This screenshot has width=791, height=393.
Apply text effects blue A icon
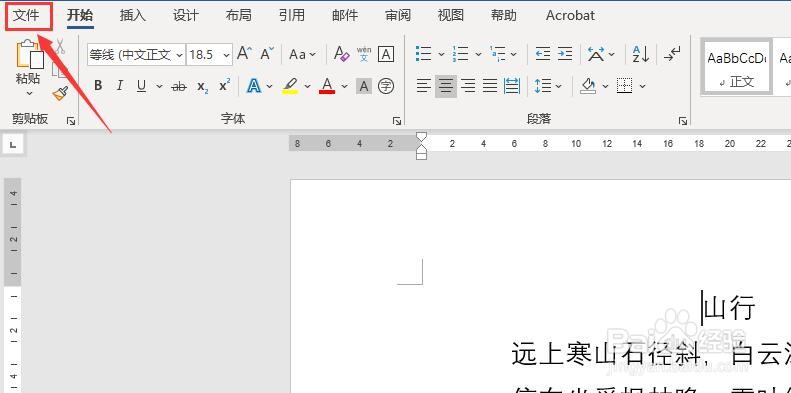(x=254, y=86)
